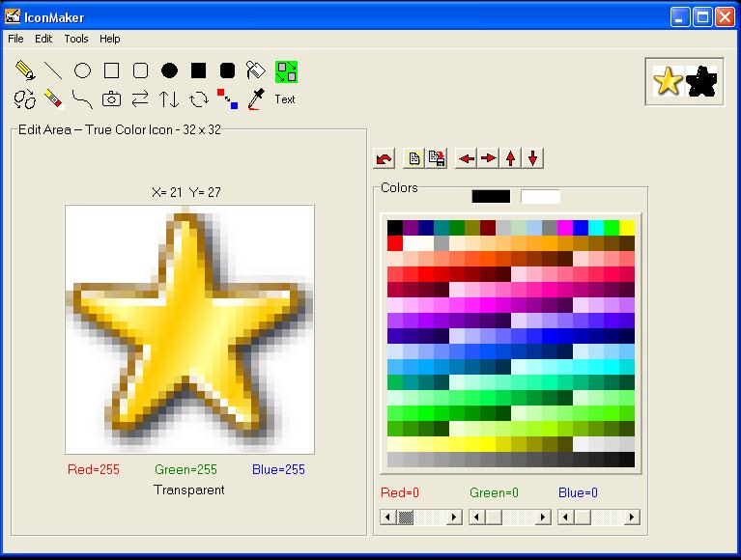Decrease Green value with left scroll arrow
The width and height of the screenshot is (741, 560).
point(477,518)
